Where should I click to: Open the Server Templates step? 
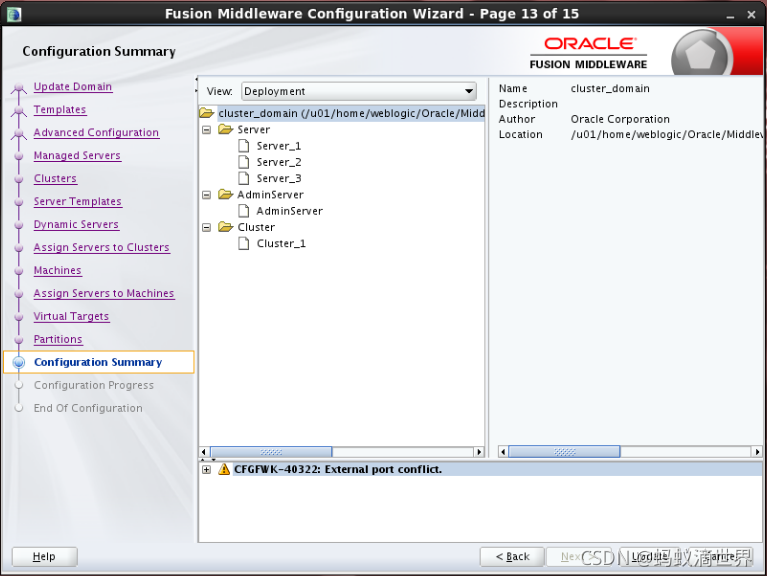tap(77, 201)
